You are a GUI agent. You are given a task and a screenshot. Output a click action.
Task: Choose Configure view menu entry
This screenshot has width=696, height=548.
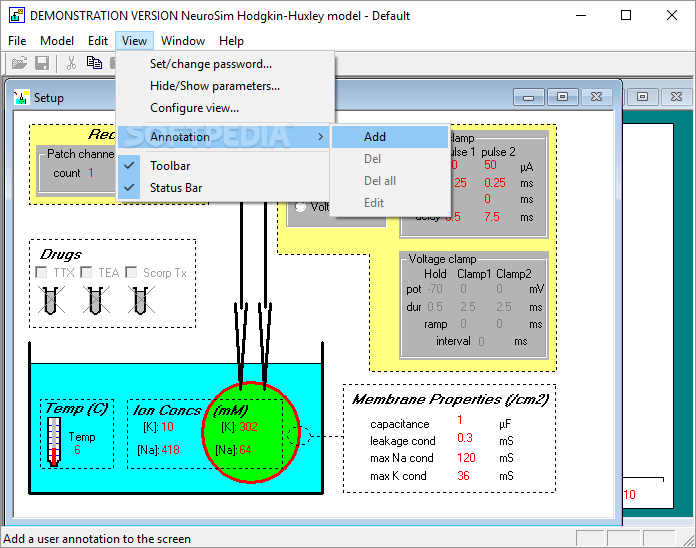pos(224,108)
